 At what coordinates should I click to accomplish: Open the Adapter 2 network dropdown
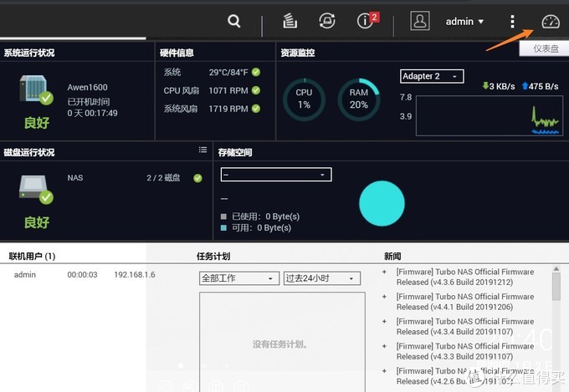coord(432,77)
